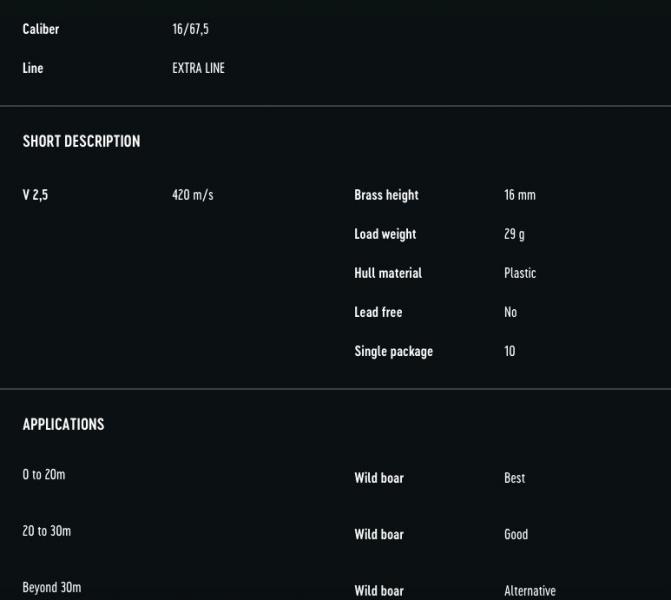
Task: Click the APPLICATIONS section heading
Action: 63,425
